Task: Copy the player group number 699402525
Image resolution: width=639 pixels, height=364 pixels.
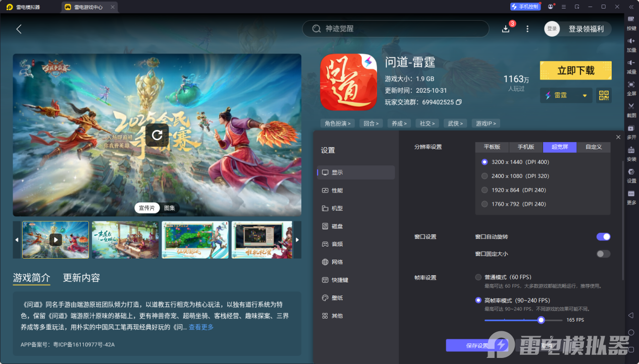Action: pos(459,102)
